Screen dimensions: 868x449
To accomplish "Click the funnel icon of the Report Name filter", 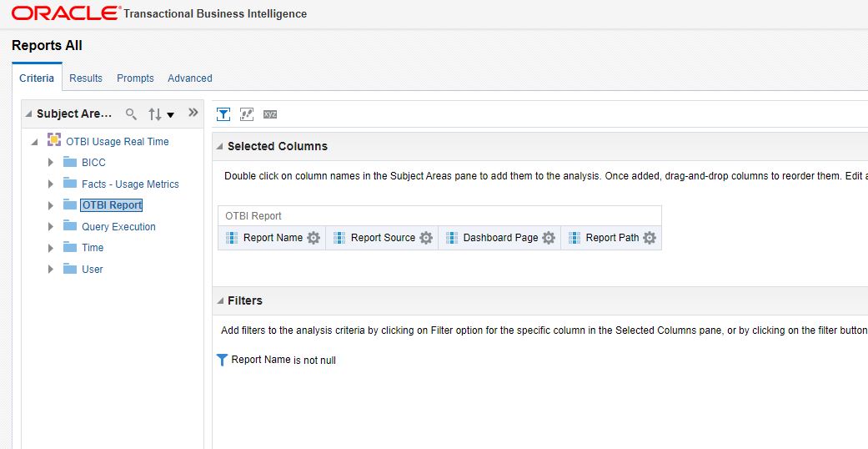I will pyautogui.click(x=222, y=360).
